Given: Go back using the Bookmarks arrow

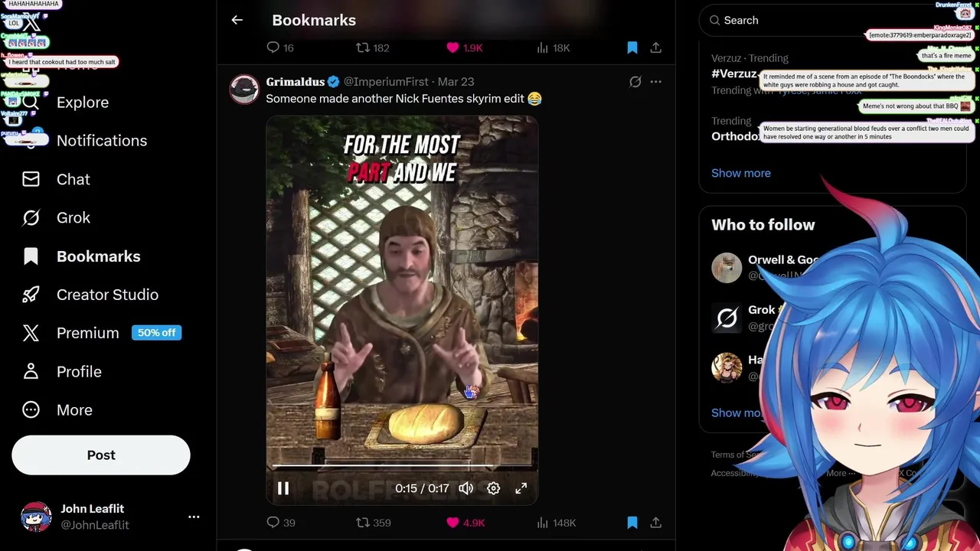Looking at the screenshot, I should (x=237, y=21).
